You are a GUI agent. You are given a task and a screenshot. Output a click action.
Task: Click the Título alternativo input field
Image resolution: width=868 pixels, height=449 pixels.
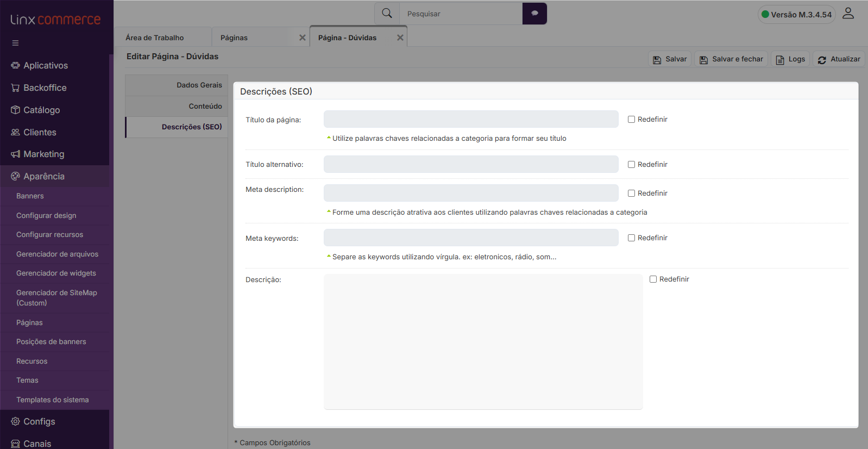471,164
